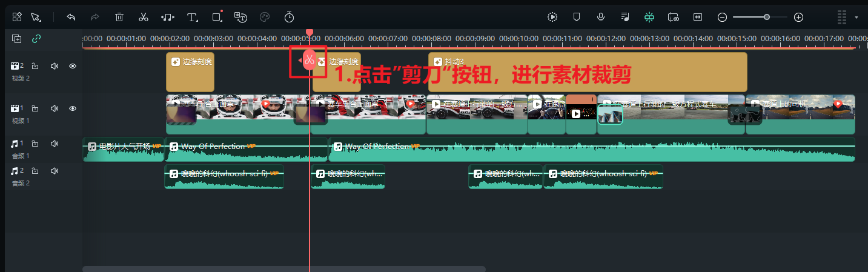Start voiceover recording with microphone
Image resolution: width=868 pixels, height=272 pixels.
(601, 17)
